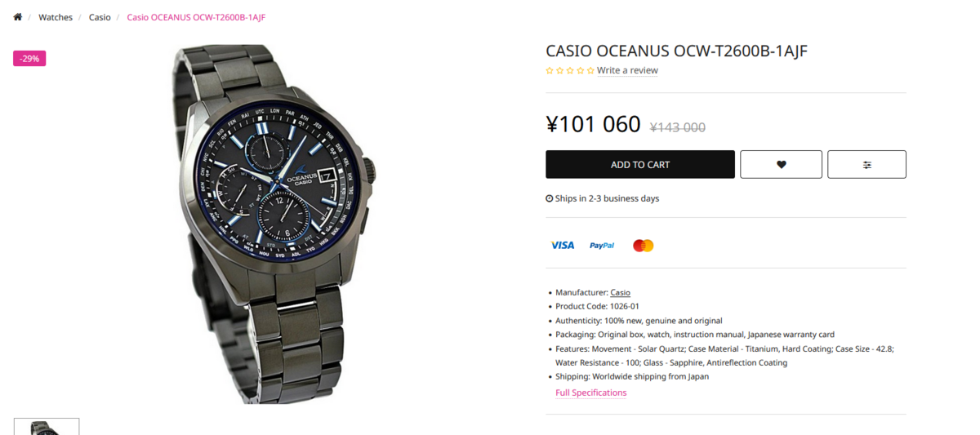This screenshot has height=435, width=980.
Task: Click the VISA payment logo
Action: (562, 245)
